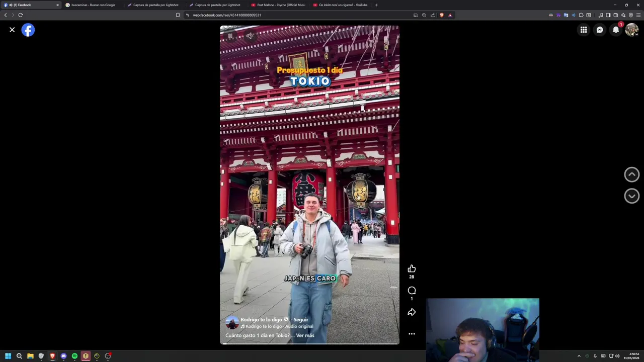Image resolution: width=644 pixels, height=362 pixels.
Task: Open the Windows Start menu
Action: point(8,356)
